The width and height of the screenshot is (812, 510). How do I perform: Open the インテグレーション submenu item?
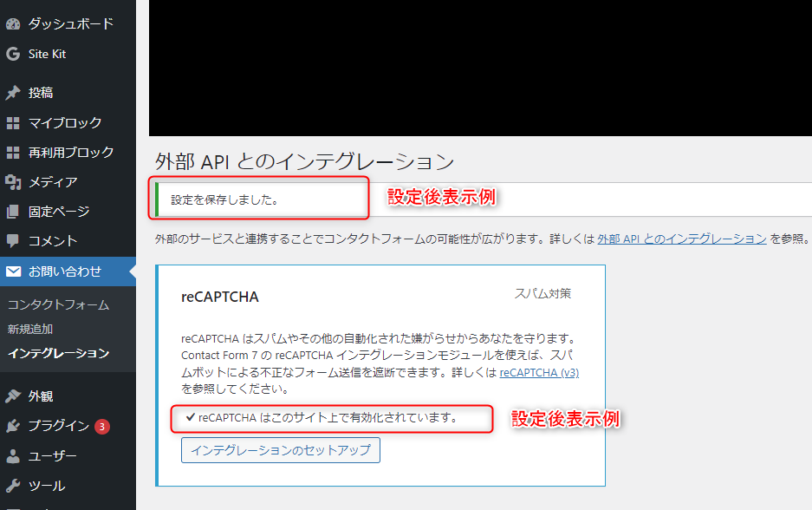point(59,354)
